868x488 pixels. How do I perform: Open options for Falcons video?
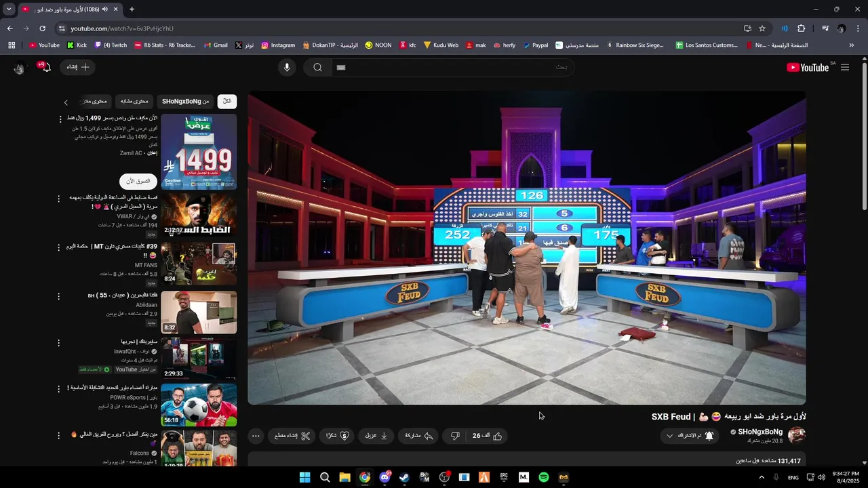(x=58, y=435)
